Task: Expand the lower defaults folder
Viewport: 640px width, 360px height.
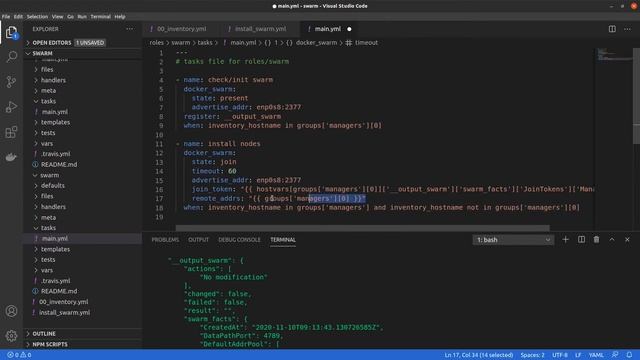Action: coord(53,186)
